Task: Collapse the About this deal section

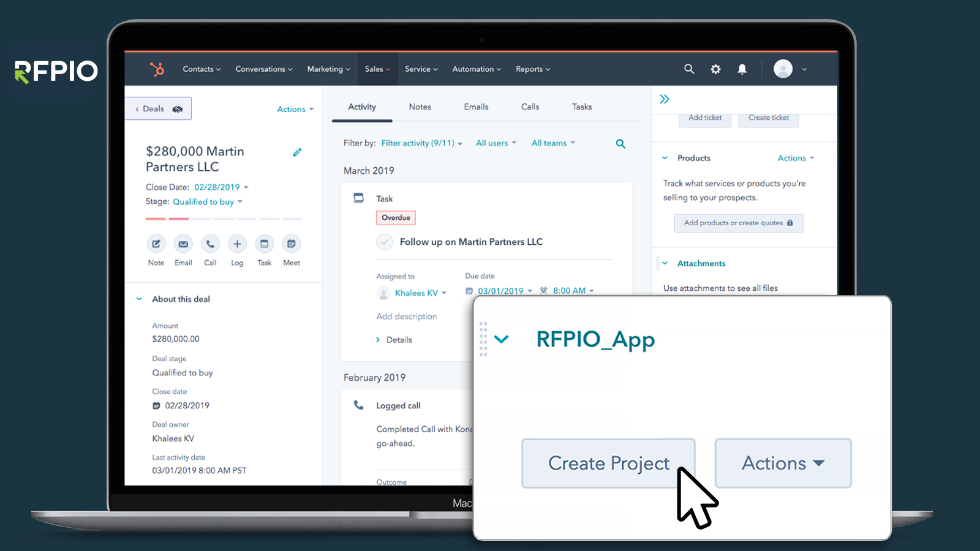Action: click(x=139, y=299)
